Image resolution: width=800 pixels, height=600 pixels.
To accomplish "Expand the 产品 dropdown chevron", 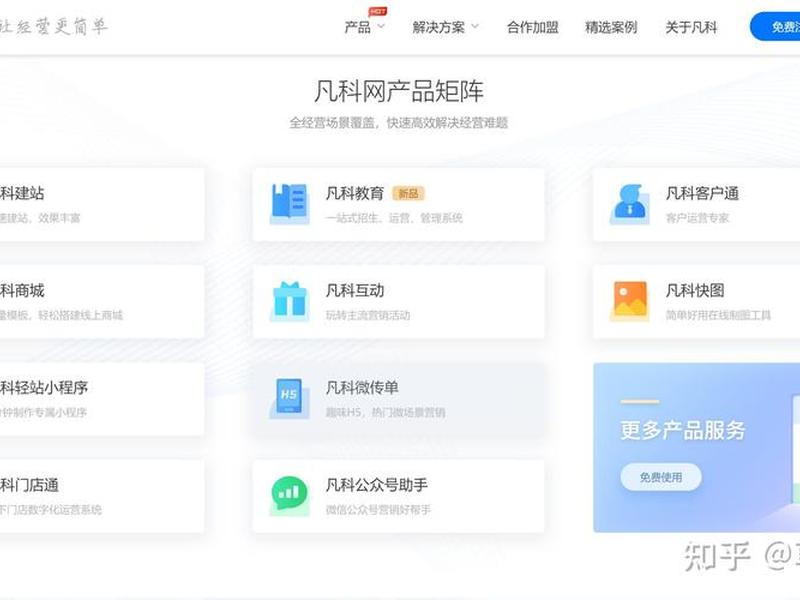I will tap(381, 27).
